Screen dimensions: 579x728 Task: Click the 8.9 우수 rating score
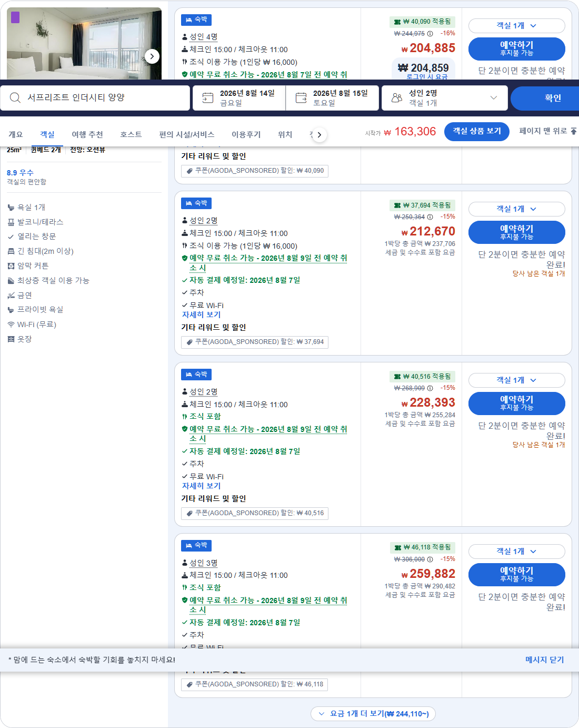coord(20,173)
